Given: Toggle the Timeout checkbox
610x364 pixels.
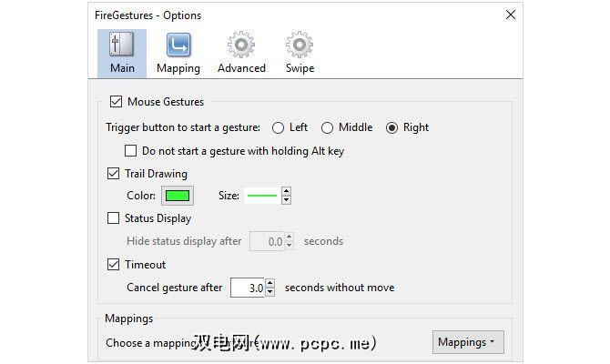Looking at the screenshot, I should [x=113, y=265].
